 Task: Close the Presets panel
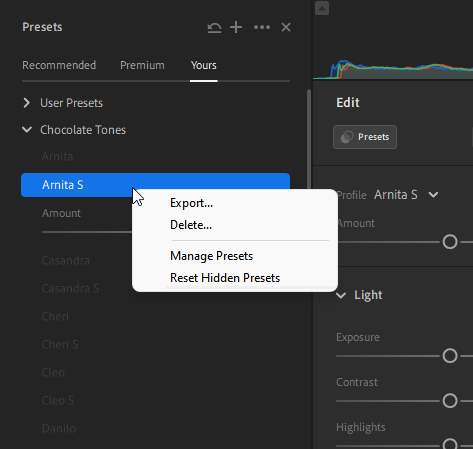click(286, 27)
